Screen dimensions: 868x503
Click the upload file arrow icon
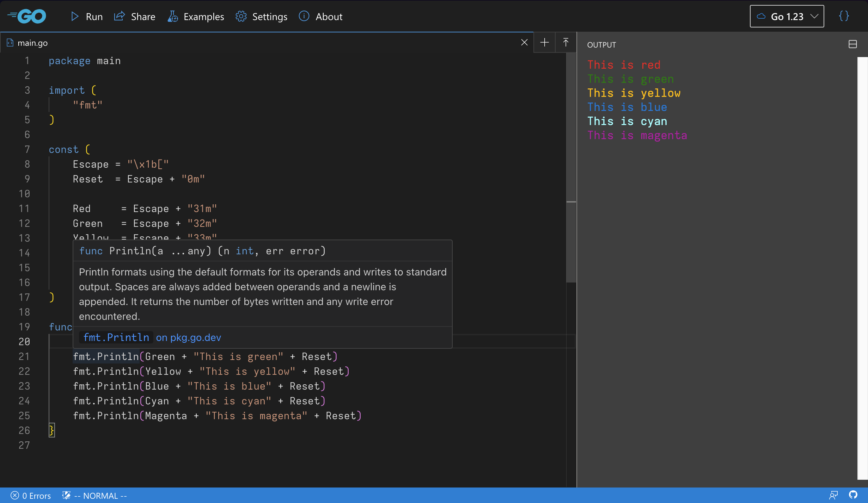[566, 43]
